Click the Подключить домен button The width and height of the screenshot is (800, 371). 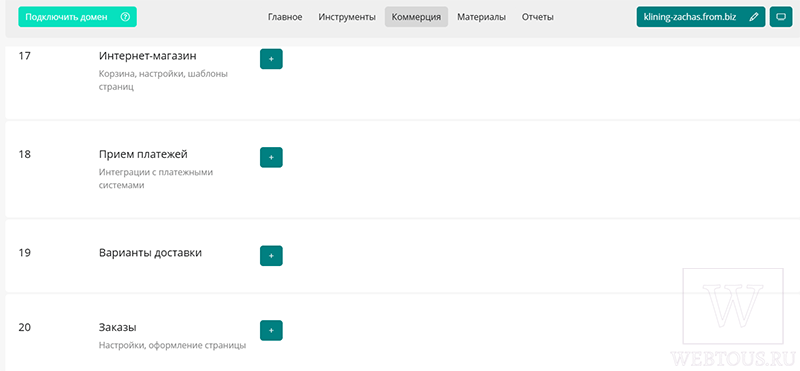click(78, 17)
